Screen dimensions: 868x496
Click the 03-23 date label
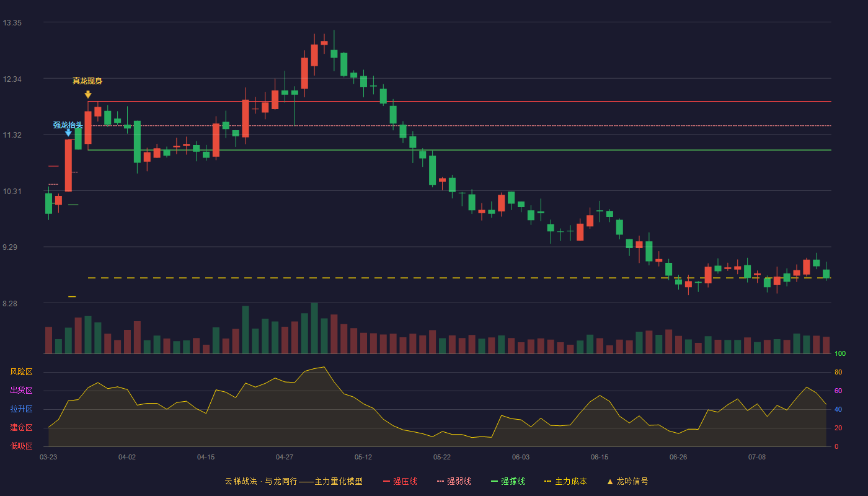48,457
